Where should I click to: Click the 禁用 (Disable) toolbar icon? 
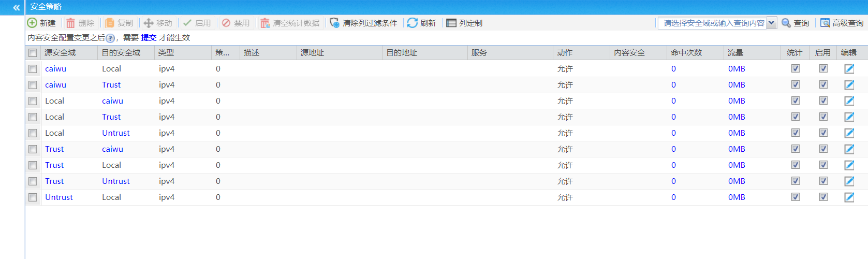(226, 23)
